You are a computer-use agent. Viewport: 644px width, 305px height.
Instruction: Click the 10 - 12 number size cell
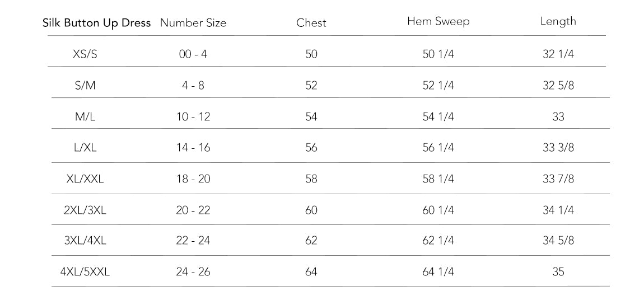click(x=193, y=117)
